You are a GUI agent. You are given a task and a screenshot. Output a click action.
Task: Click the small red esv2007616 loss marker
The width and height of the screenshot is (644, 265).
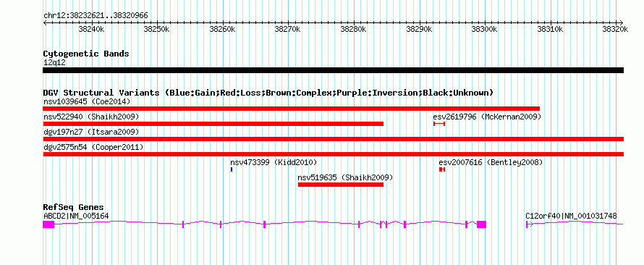tap(442, 169)
